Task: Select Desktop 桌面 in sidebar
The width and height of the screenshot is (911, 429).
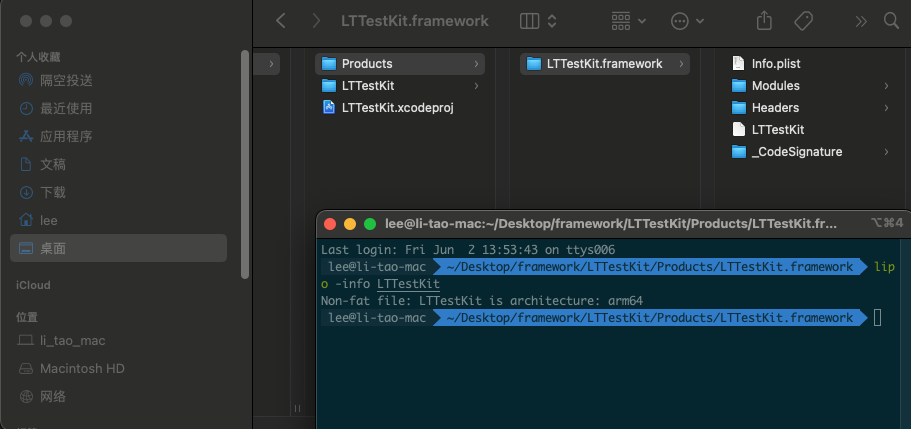Action: (x=119, y=248)
